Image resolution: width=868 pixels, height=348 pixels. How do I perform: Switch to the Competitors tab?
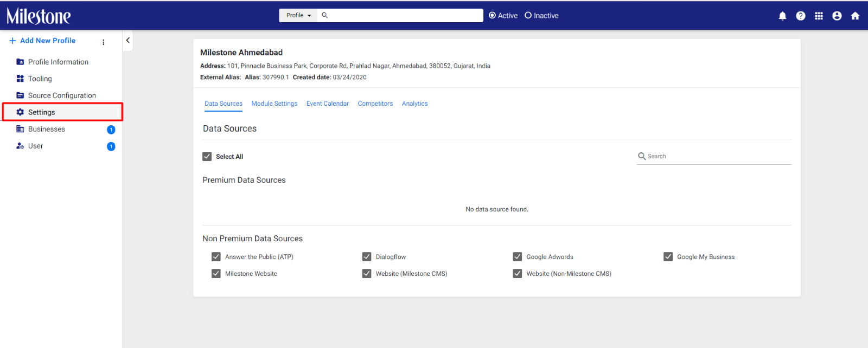[375, 104]
